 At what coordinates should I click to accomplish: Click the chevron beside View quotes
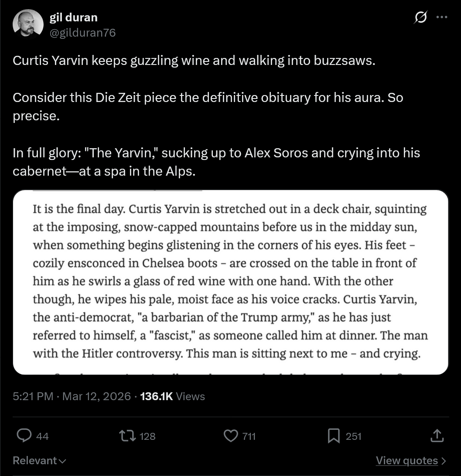(x=444, y=461)
